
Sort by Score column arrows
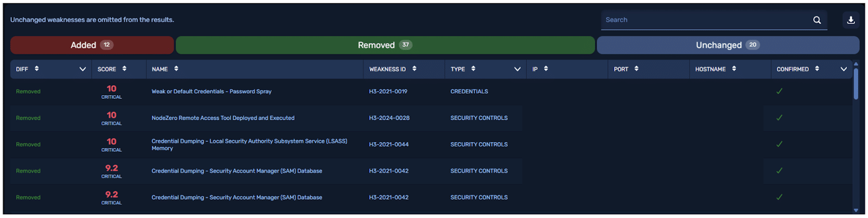coord(124,69)
